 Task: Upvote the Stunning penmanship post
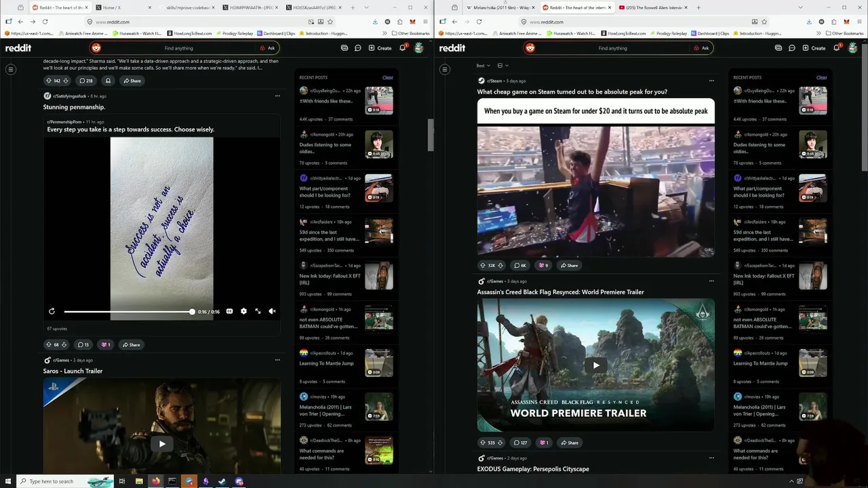48,344
